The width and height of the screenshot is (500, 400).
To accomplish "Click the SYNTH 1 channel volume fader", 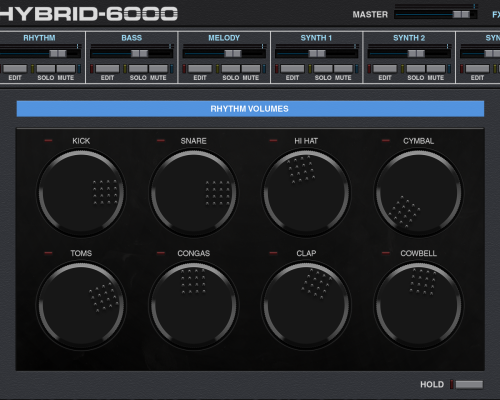I will pyautogui.click(x=317, y=53).
